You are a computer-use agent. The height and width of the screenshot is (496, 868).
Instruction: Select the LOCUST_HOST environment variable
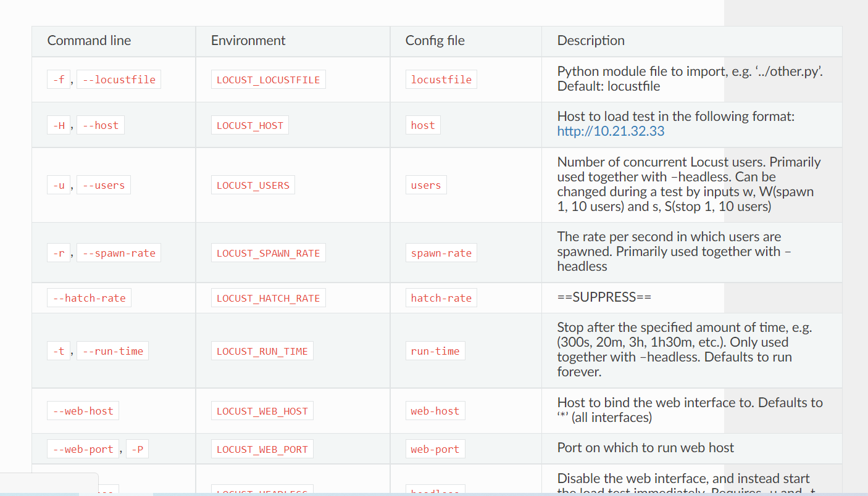coord(249,125)
